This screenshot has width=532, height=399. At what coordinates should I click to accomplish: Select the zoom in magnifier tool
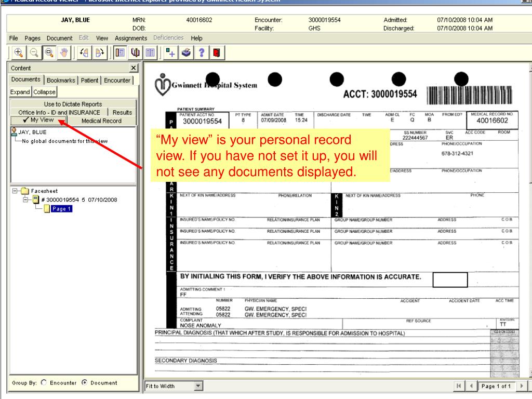[18, 52]
